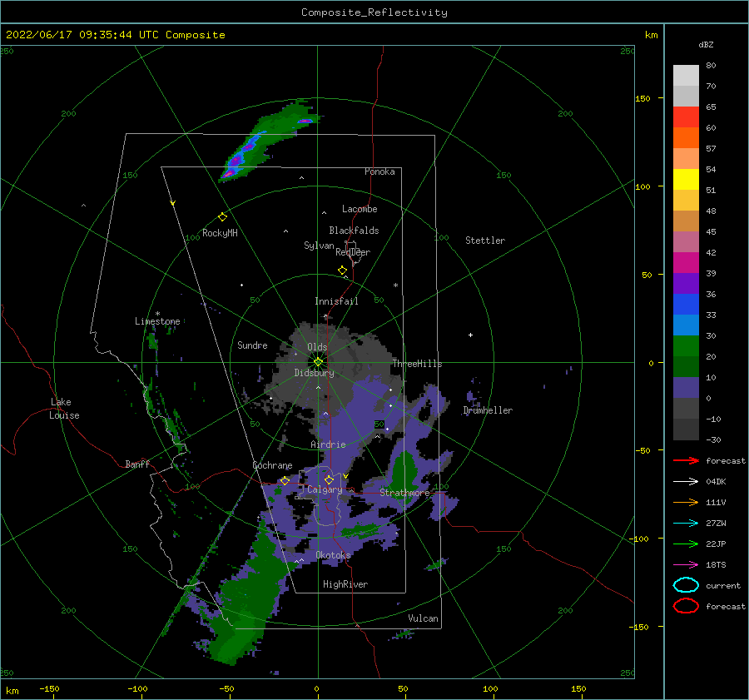Image resolution: width=749 pixels, height=700 pixels.
Task: Click the green 22JP arrow icon
Action: point(686,544)
